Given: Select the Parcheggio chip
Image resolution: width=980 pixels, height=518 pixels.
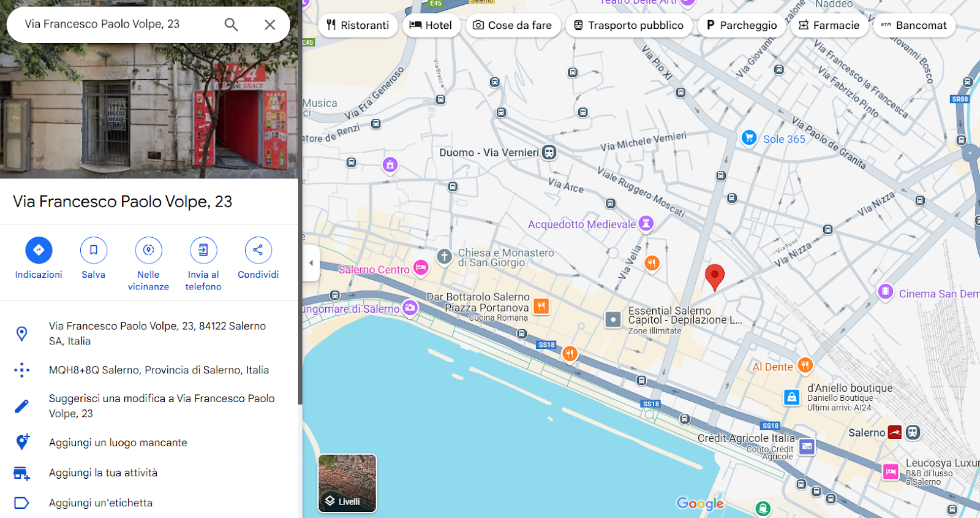Looking at the screenshot, I should point(742,25).
